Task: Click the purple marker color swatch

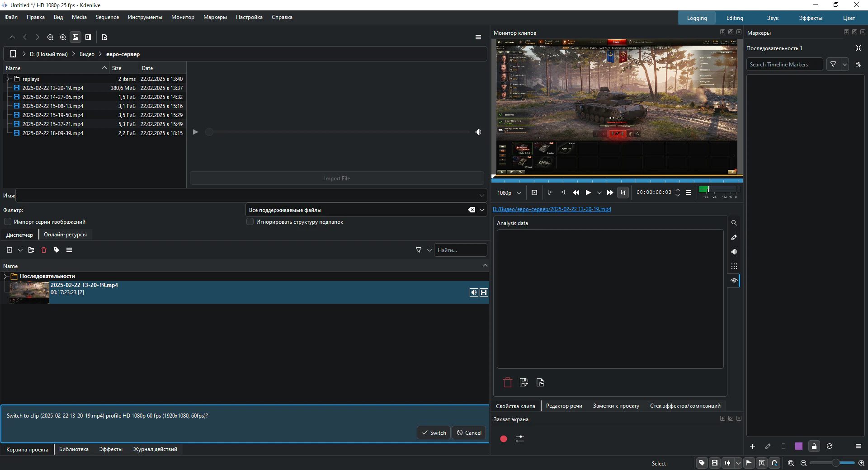Action: 799,446
